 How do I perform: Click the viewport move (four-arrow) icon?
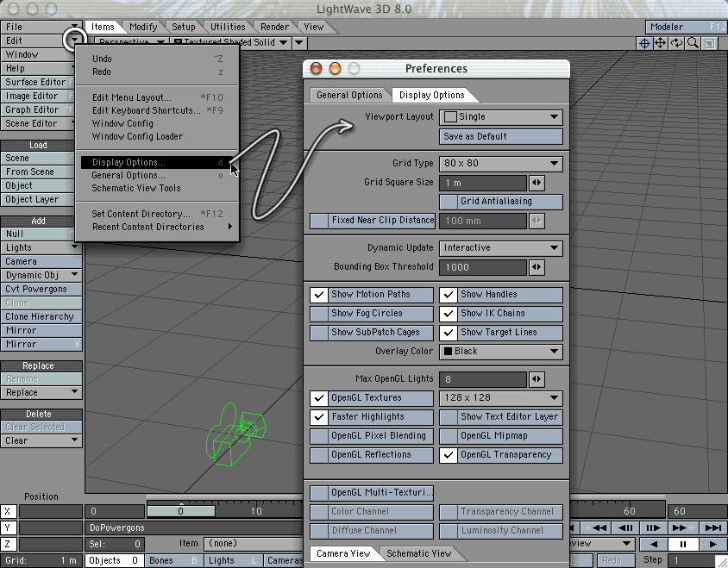pos(660,44)
